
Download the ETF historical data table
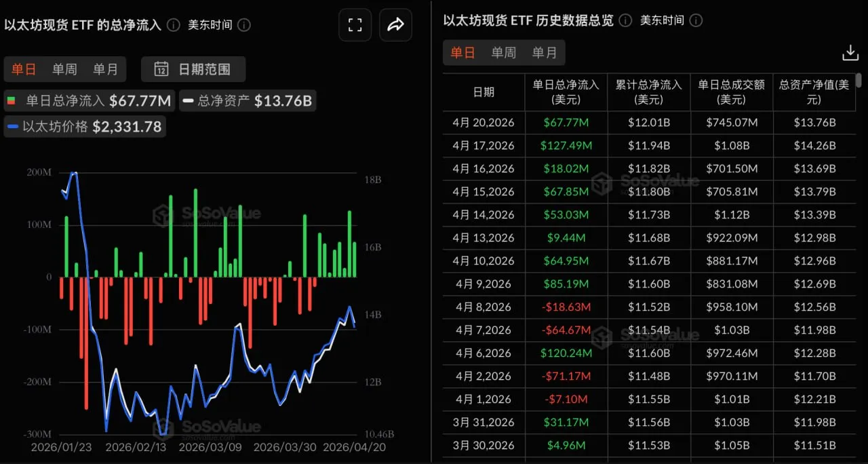click(850, 53)
